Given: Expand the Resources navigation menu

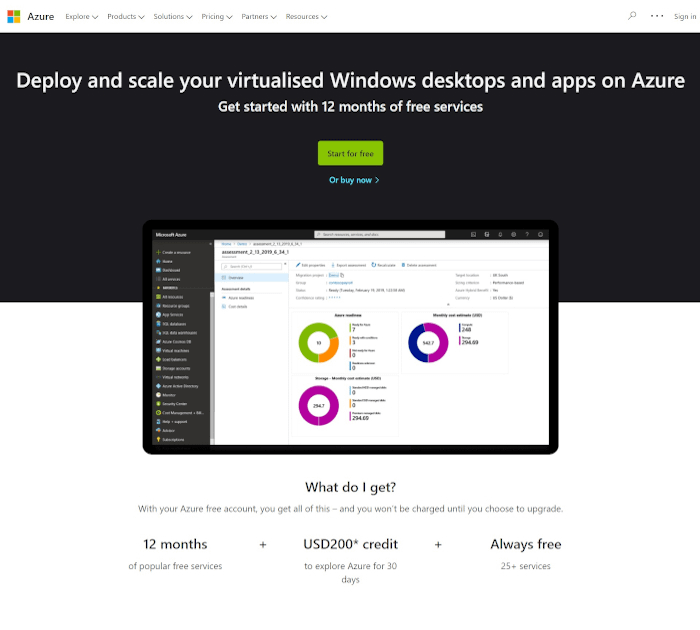Looking at the screenshot, I should click(306, 17).
